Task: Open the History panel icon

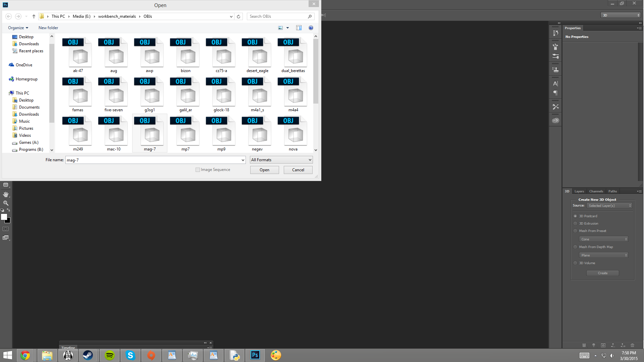Action: tap(555, 33)
